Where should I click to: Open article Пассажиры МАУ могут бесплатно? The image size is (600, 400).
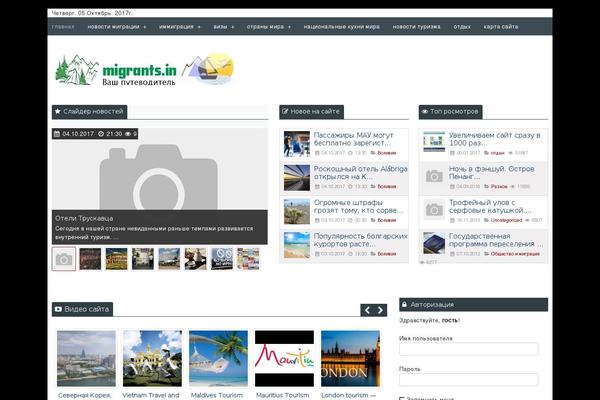coord(354,139)
